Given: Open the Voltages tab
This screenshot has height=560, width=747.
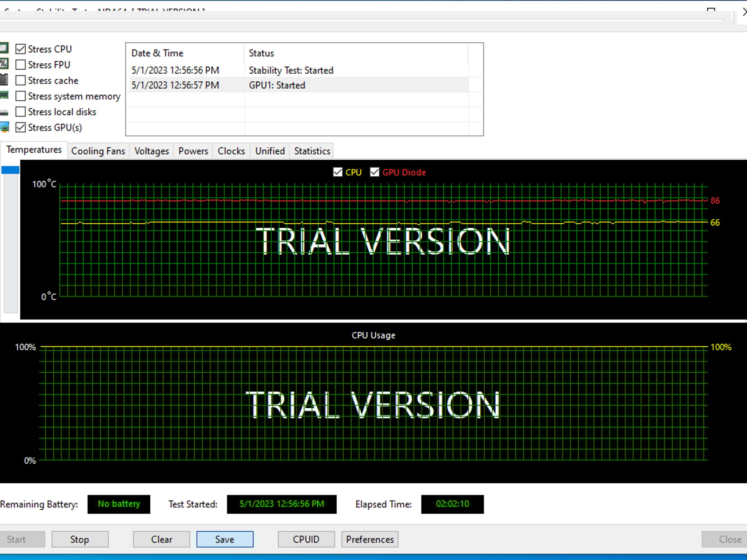Looking at the screenshot, I should [x=151, y=151].
